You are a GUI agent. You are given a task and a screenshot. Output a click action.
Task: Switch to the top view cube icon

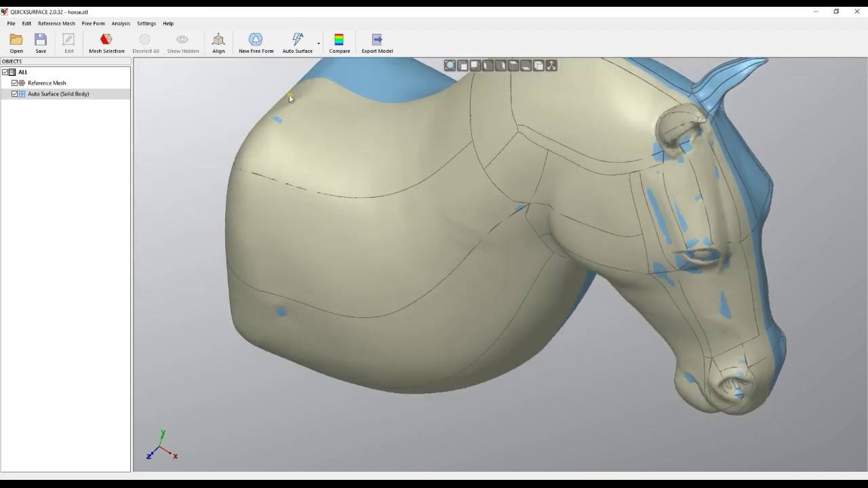point(513,66)
